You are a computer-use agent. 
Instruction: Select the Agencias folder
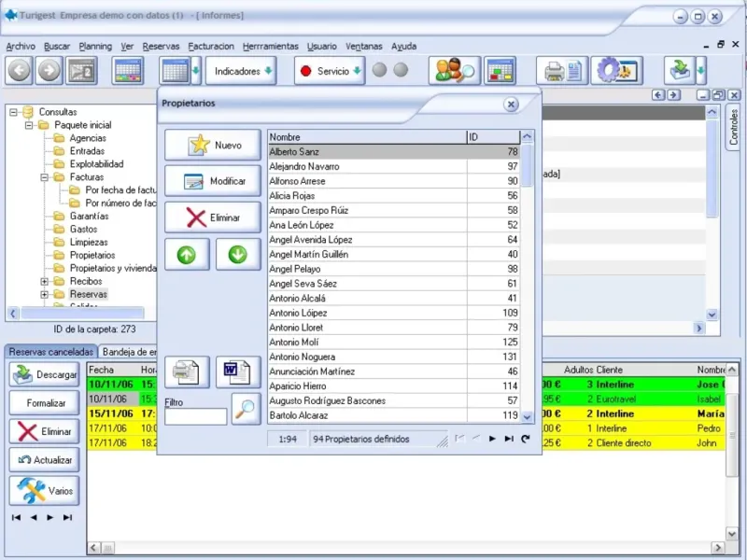(x=88, y=138)
